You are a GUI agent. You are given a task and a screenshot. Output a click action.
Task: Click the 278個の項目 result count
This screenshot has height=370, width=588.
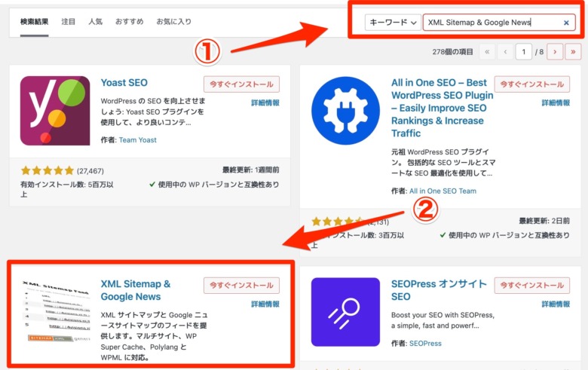tap(452, 52)
